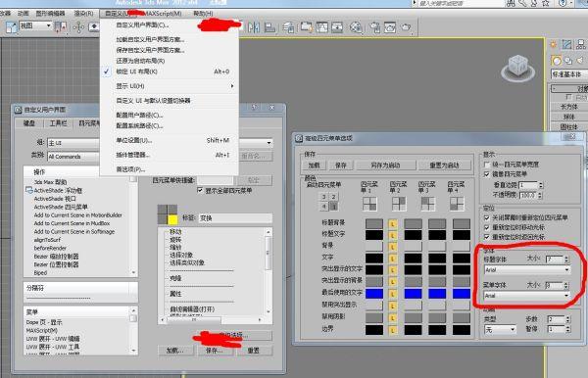Toggle 镜像四元菜单 checkbox

pos(487,174)
